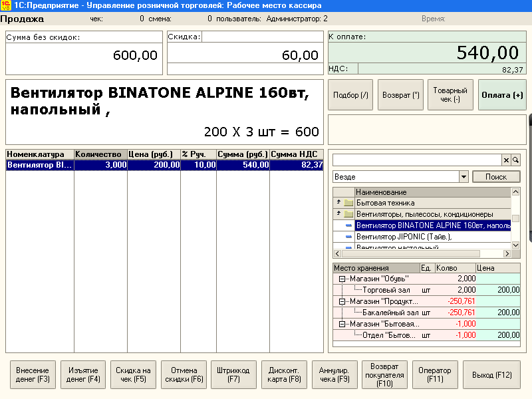Select the Вентилятор BI... receipt row
The width and height of the screenshot is (532, 399).
pos(164,165)
